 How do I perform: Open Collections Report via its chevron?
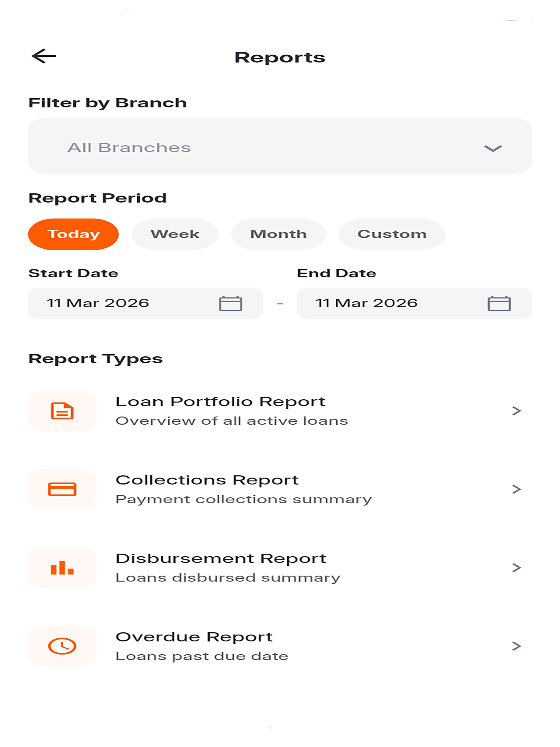click(517, 489)
